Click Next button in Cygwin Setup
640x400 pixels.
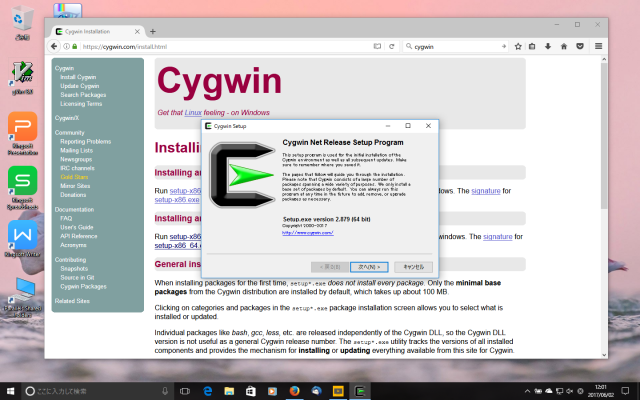pos(369,267)
